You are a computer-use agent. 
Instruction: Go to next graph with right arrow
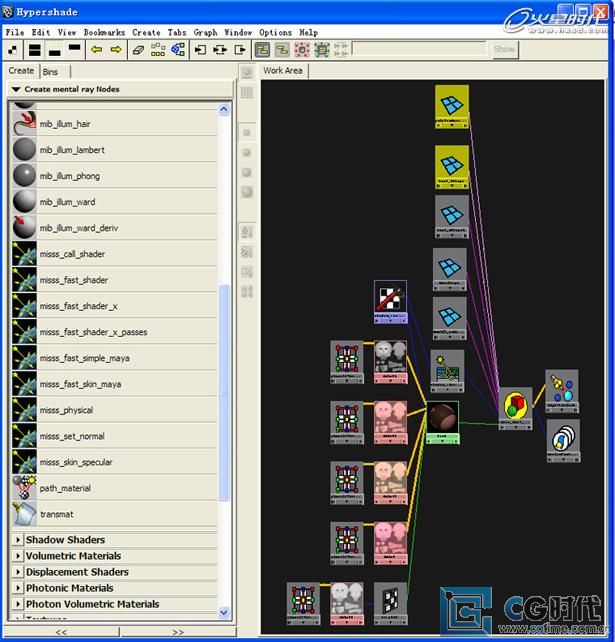tap(116, 50)
